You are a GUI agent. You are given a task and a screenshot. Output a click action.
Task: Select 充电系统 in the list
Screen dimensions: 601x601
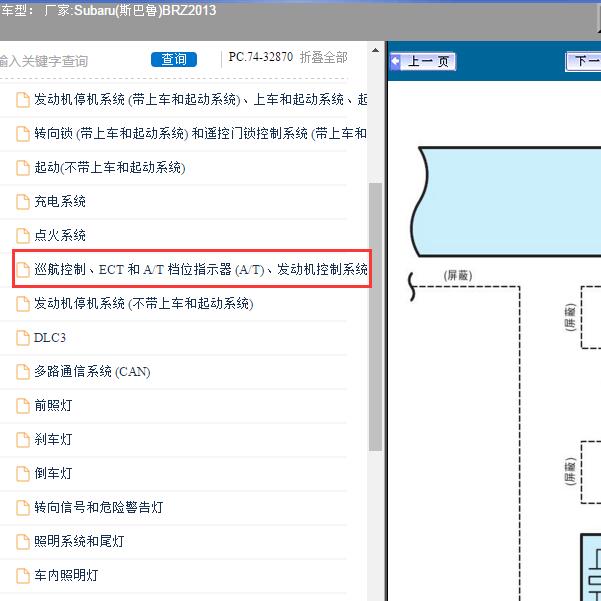(60, 201)
